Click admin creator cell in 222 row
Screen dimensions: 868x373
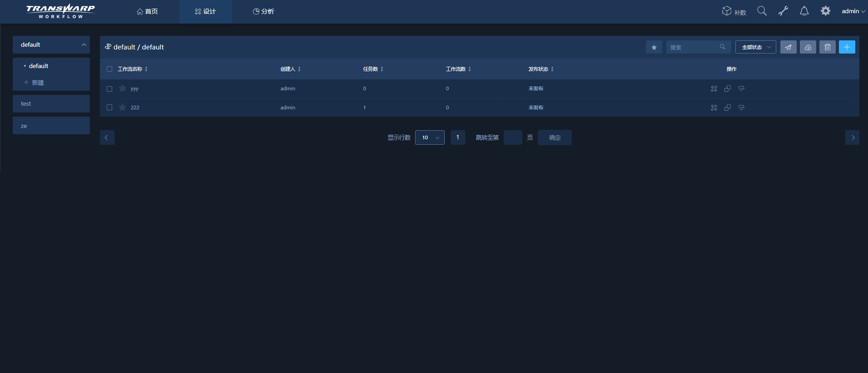pos(288,108)
